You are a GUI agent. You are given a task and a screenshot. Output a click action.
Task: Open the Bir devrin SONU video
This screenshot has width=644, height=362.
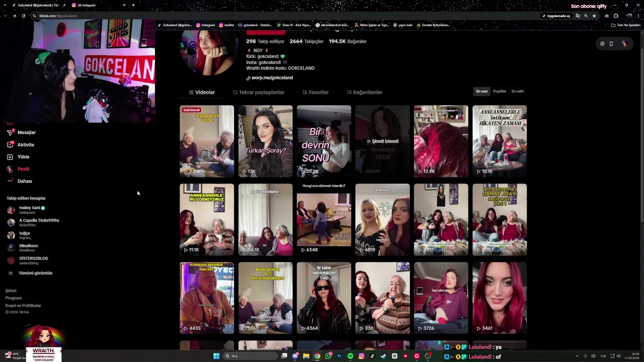coord(324,141)
